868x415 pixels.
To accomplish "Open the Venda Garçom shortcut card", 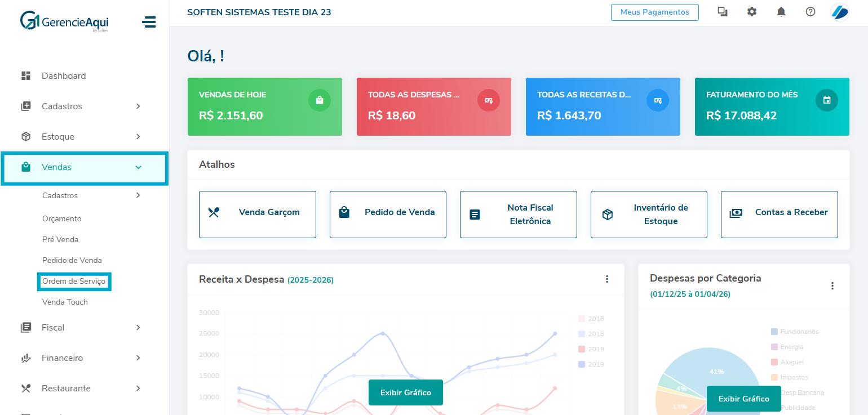I will 257,215.
